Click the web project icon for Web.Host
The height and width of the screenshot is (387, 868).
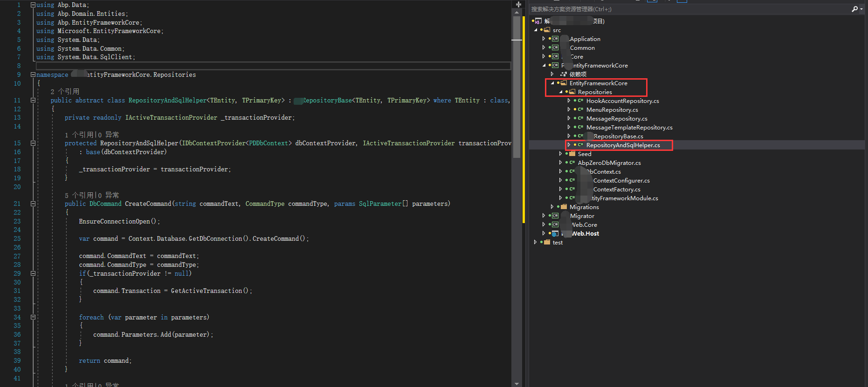pos(555,233)
